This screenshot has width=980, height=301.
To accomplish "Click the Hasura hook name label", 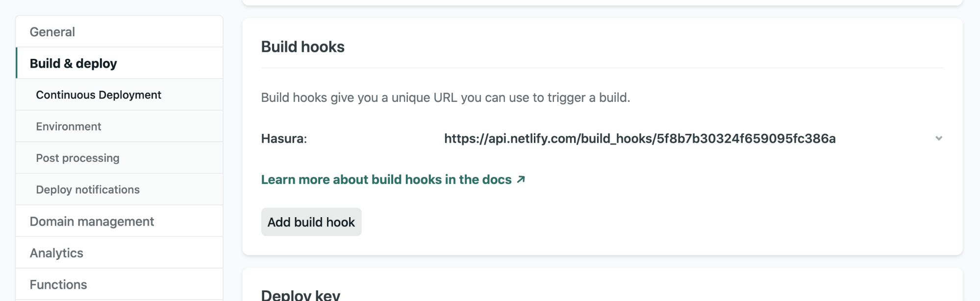I will pos(284,139).
